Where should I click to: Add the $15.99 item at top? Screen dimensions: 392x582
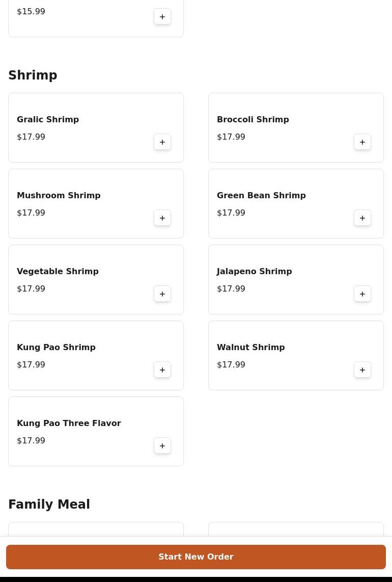pos(162,16)
